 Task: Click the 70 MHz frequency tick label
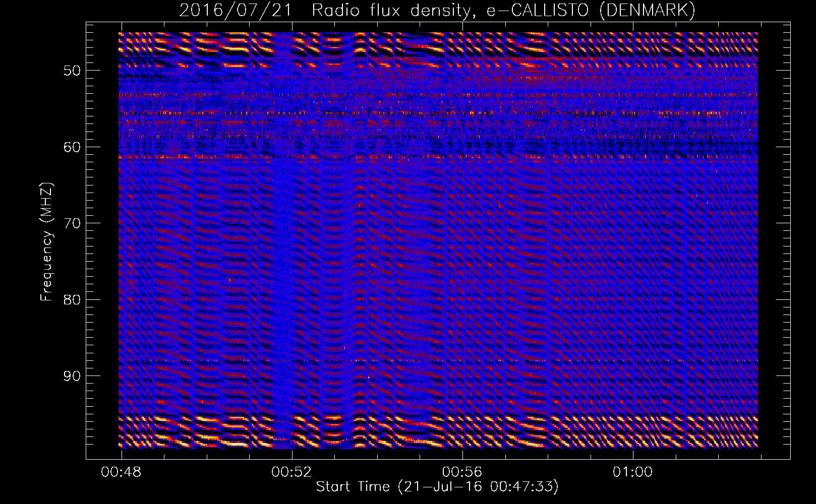tap(72, 223)
